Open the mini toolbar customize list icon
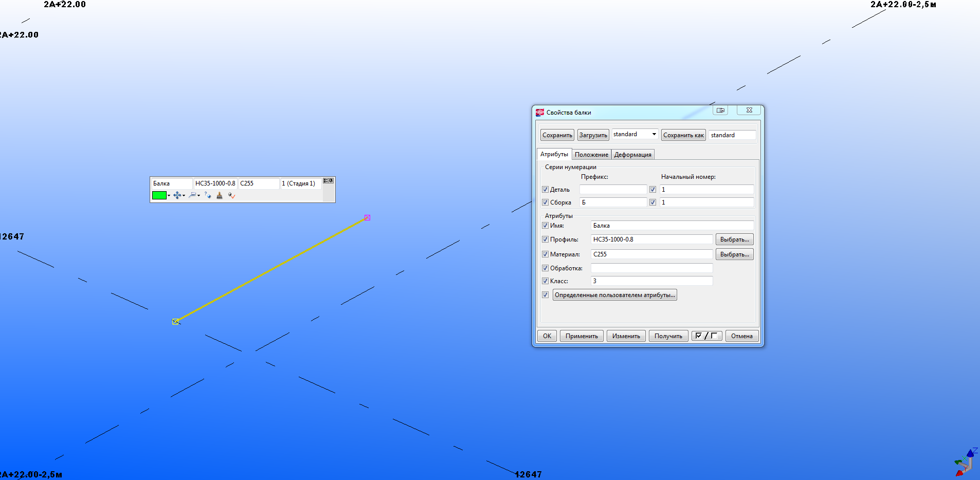The height and width of the screenshot is (480, 980). click(326, 181)
